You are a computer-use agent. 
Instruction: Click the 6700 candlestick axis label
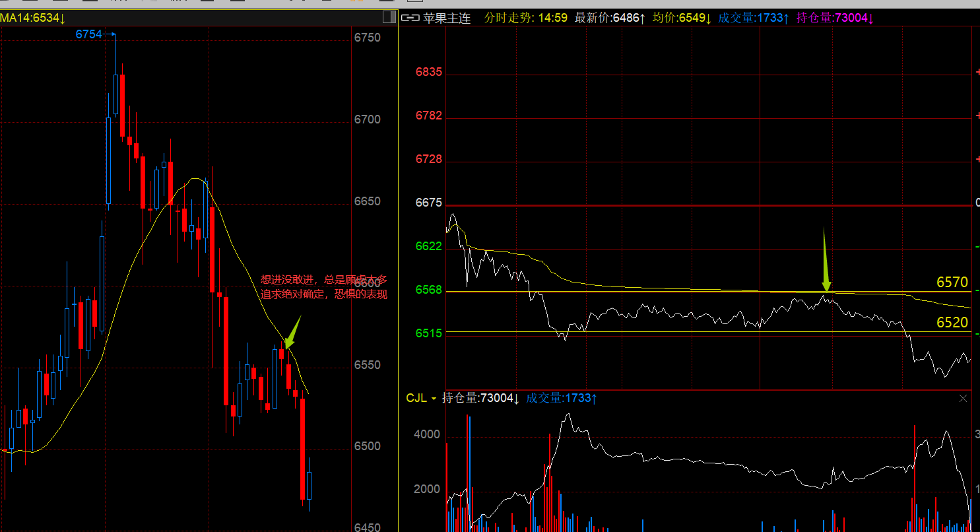tap(368, 119)
